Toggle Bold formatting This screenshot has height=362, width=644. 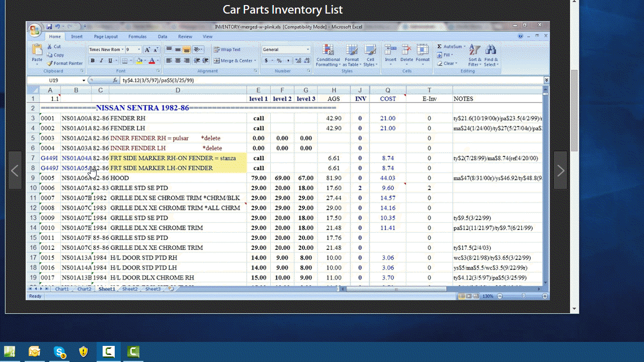click(93, 61)
